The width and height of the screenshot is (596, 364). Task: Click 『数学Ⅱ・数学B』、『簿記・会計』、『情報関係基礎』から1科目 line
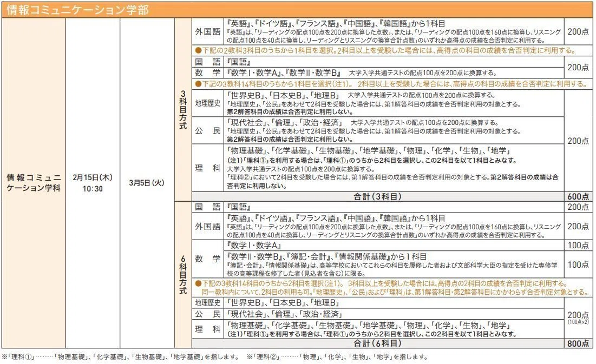tap(326, 256)
